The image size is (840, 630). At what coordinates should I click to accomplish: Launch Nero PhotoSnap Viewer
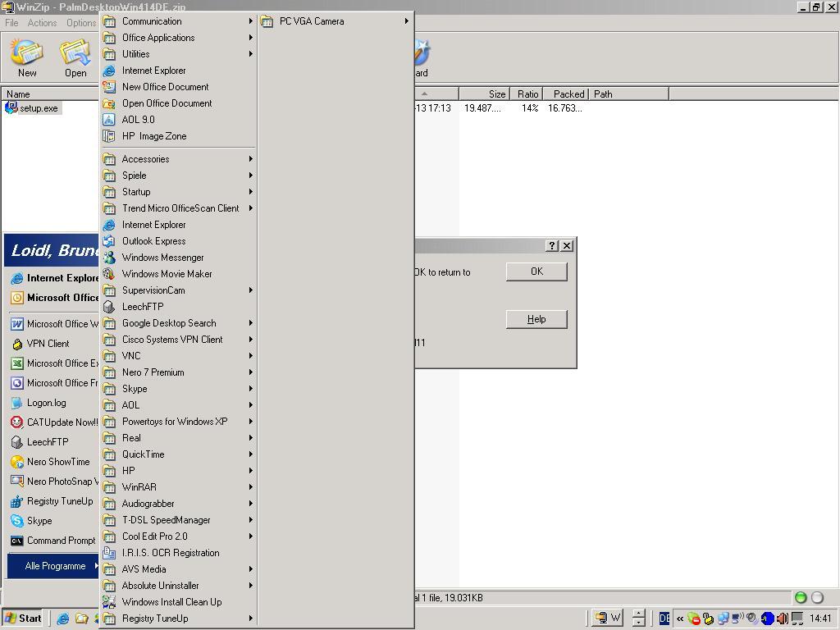click(53, 482)
